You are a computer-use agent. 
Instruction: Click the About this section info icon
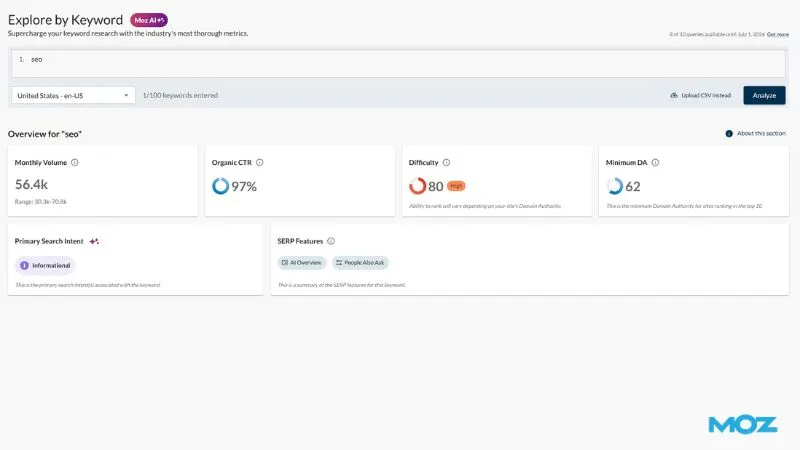tap(729, 134)
